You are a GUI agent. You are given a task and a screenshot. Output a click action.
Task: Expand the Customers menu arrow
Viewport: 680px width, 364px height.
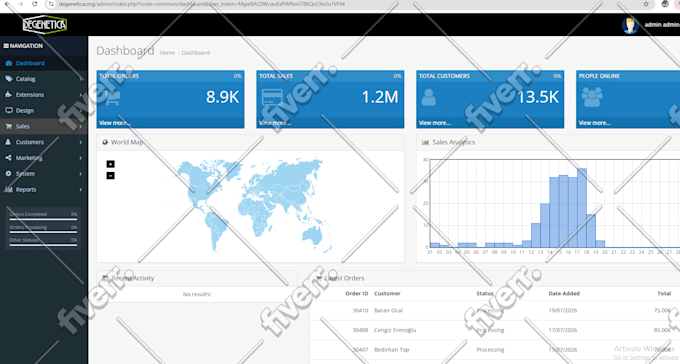coord(81,142)
